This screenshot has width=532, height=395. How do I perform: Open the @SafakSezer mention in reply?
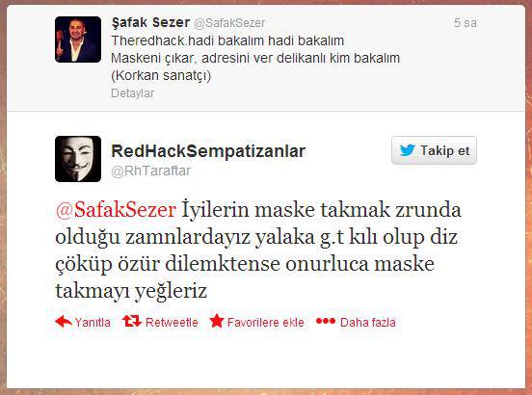(x=116, y=209)
